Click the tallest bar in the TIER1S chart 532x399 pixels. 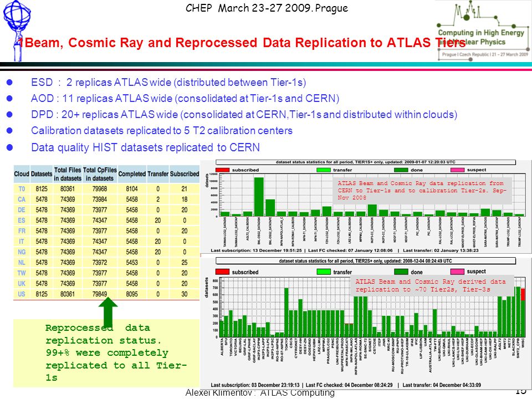pos(259,197)
